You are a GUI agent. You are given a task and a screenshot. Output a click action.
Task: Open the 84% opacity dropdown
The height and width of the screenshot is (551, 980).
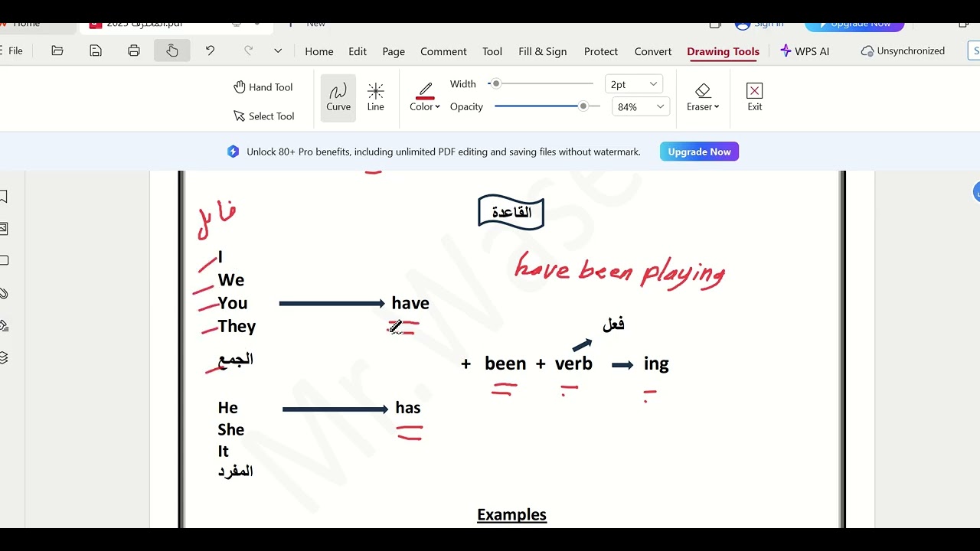(641, 107)
